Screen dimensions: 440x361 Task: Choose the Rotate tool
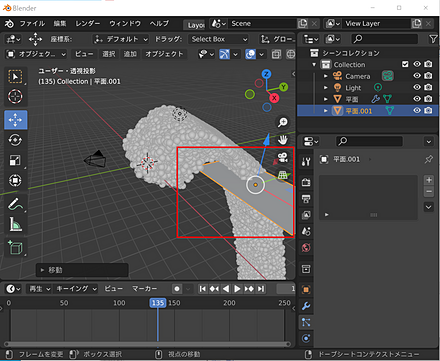(x=15, y=140)
